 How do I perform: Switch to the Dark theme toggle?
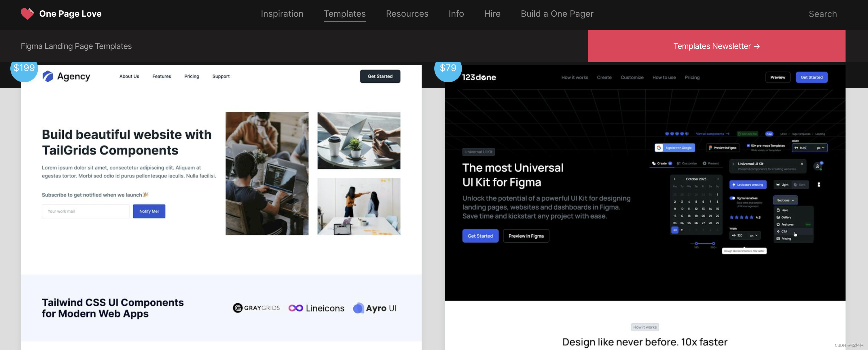tap(799, 184)
